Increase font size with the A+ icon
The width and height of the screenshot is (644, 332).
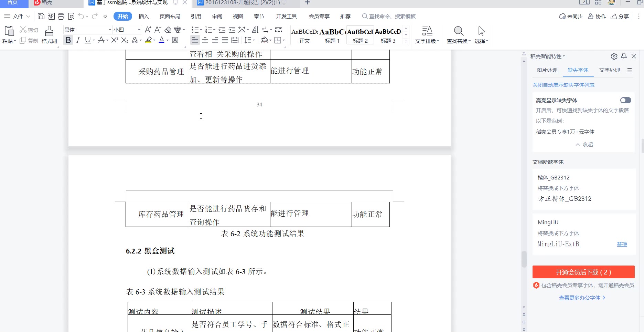point(148,30)
